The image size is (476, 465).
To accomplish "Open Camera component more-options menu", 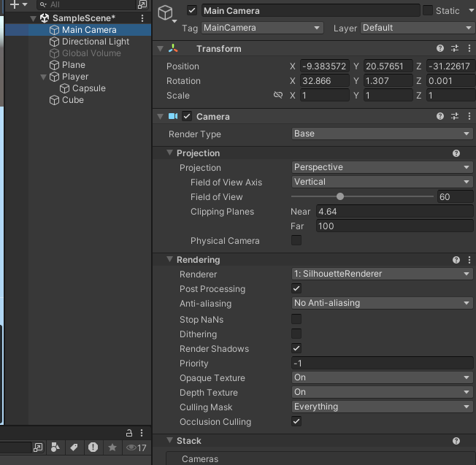I will (469, 116).
